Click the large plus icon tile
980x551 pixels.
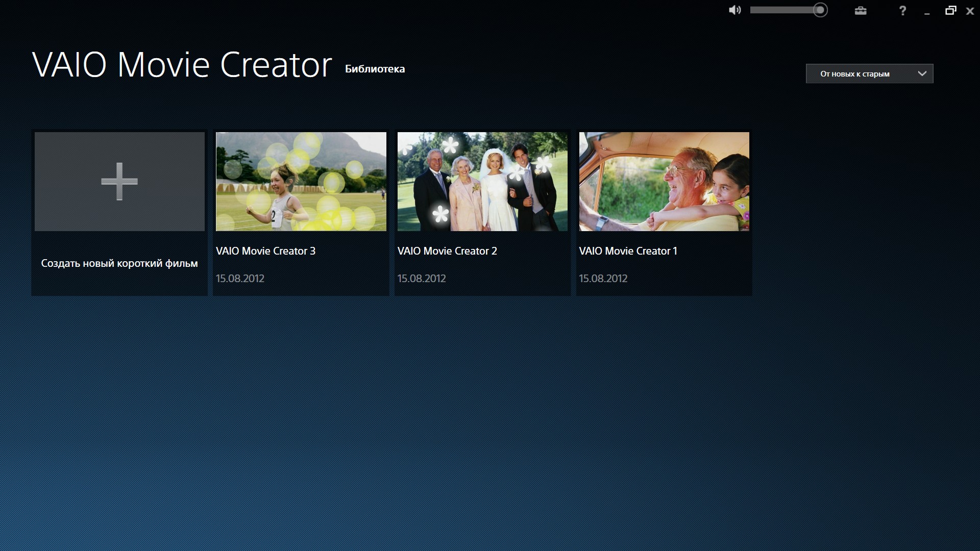(x=119, y=182)
